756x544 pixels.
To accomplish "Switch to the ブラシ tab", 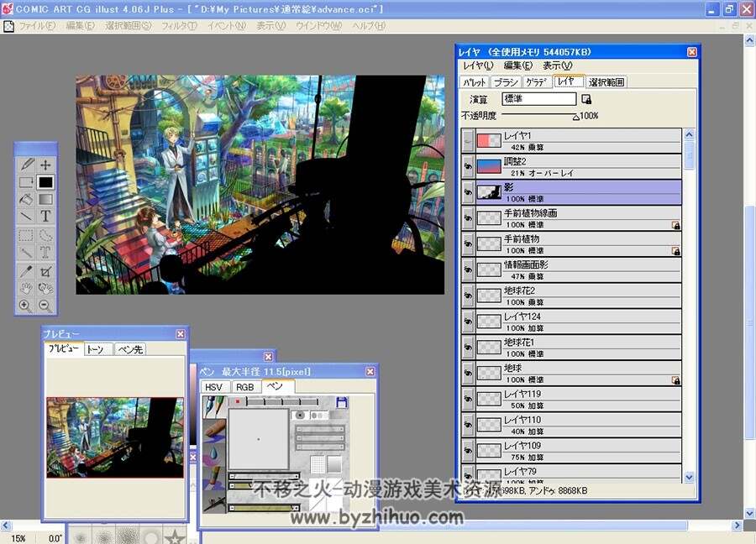I will coord(506,82).
